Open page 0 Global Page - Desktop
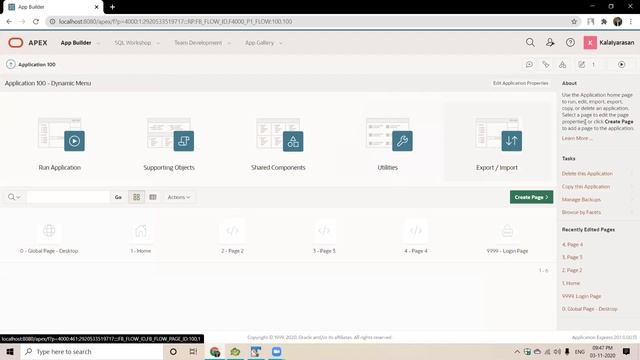Viewport: 640px width, 360px height. tap(49, 231)
